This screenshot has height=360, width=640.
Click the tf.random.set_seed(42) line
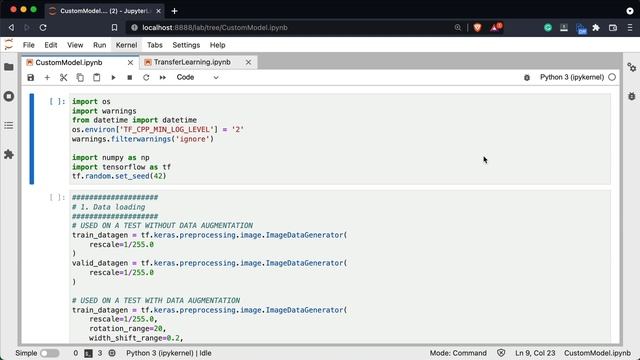coord(119,176)
